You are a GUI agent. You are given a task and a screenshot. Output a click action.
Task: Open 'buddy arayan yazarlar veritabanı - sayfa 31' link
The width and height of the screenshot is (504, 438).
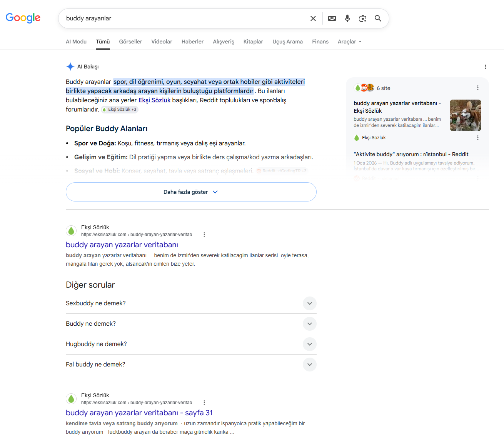(x=139, y=413)
